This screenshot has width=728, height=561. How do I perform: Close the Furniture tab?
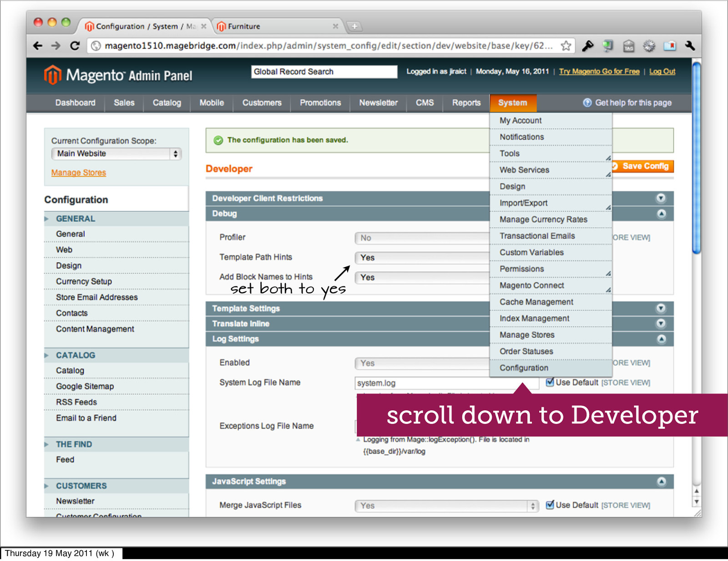pos(335,26)
